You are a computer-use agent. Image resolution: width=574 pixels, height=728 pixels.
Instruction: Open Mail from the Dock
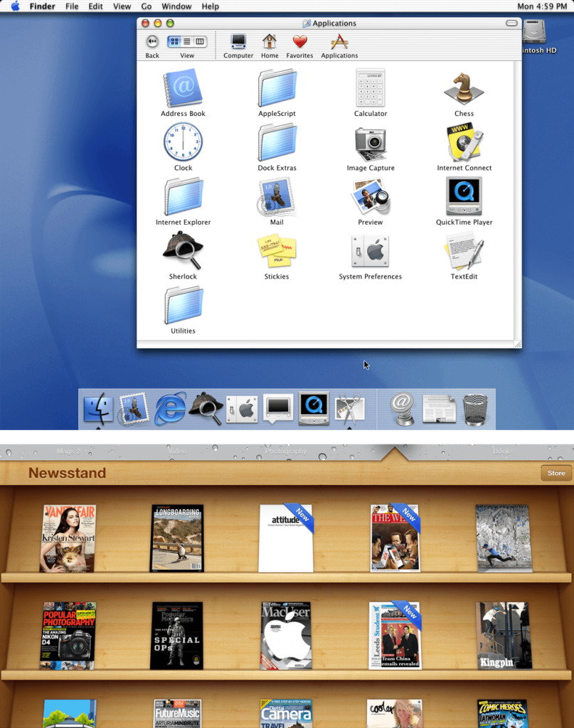(134, 409)
